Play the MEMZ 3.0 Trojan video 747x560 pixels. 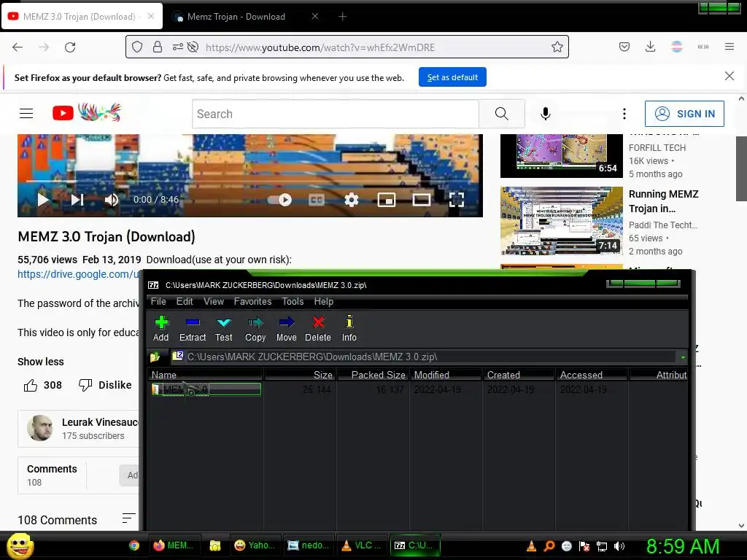click(43, 200)
